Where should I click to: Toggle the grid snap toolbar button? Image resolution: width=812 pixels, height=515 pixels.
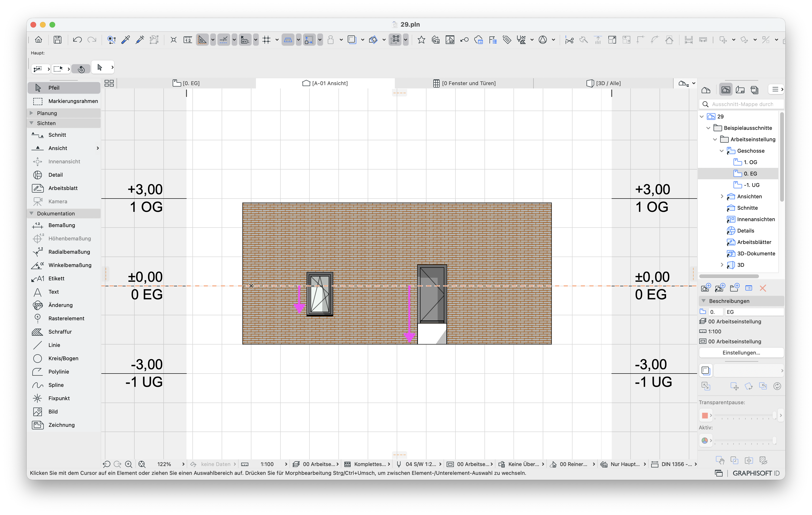point(266,40)
